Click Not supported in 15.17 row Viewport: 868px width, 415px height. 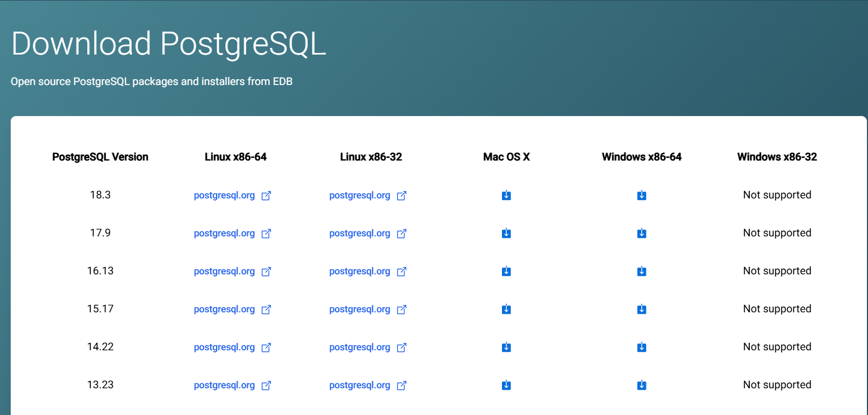[x=777, y=309]
